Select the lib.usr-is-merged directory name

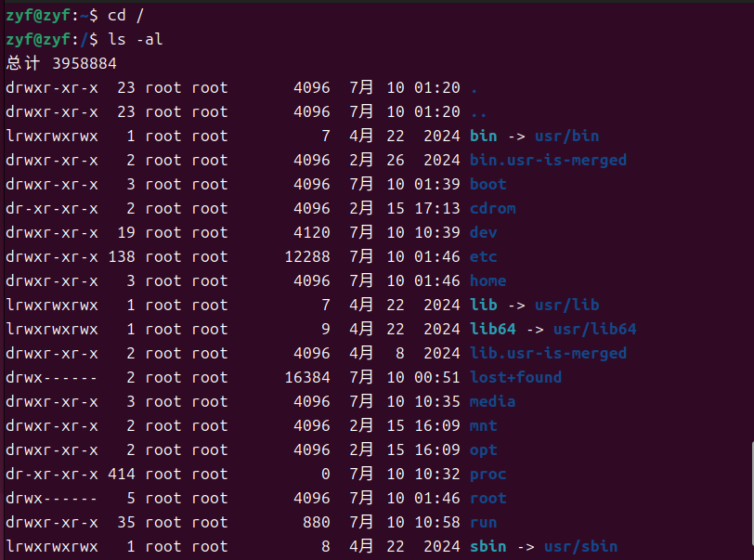point(548,353)
